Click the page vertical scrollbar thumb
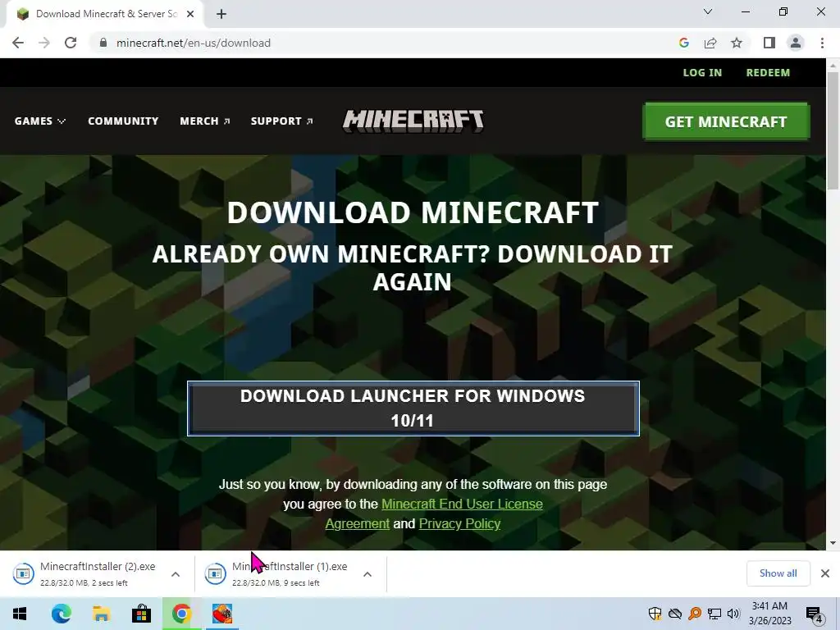The width and height of the screenshot is (840, 630). [x=833, y=131]
